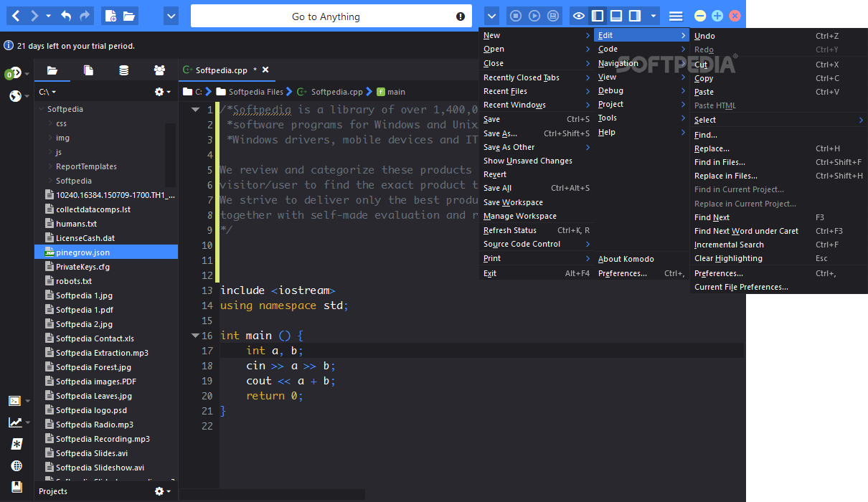Open the asterisk regex toolkit side icon
868x502 pixels.
pos(16,444)
